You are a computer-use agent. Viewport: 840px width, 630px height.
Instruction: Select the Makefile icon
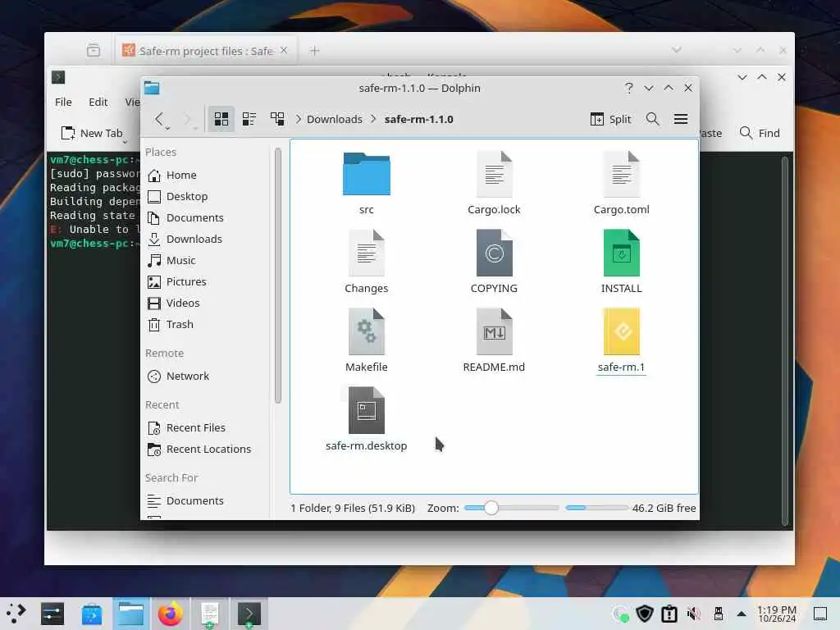[x=367, y=331]
